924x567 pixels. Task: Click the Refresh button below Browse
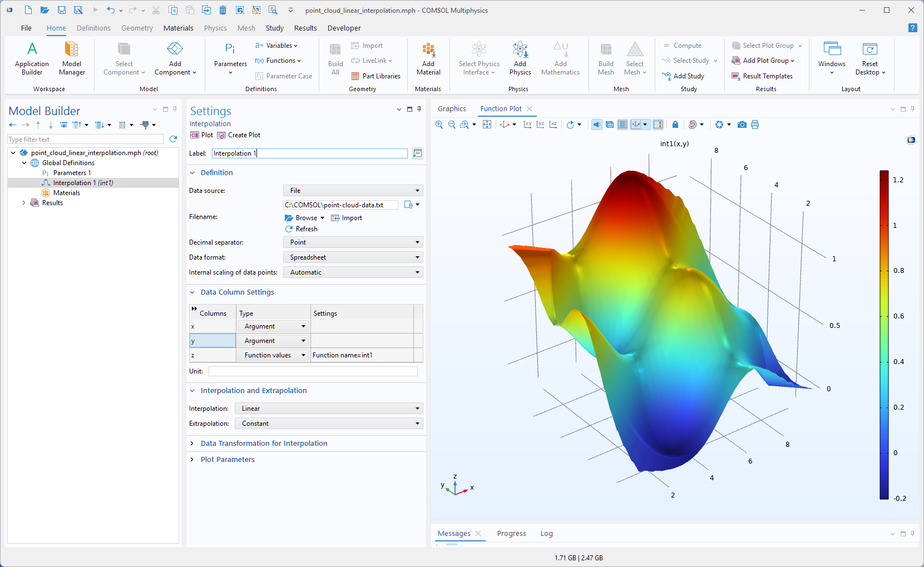[302, 229]
